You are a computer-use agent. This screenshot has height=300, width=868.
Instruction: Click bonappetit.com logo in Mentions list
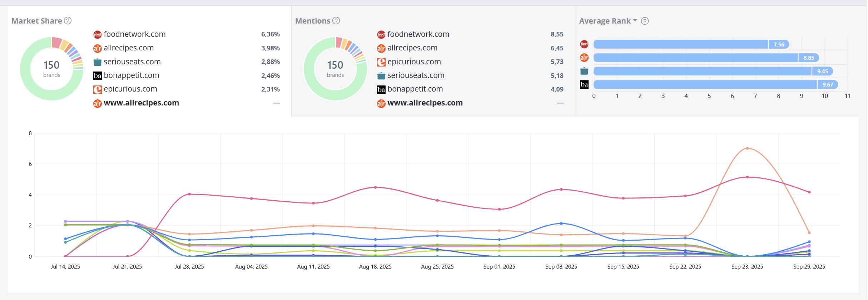coord(381,89)
